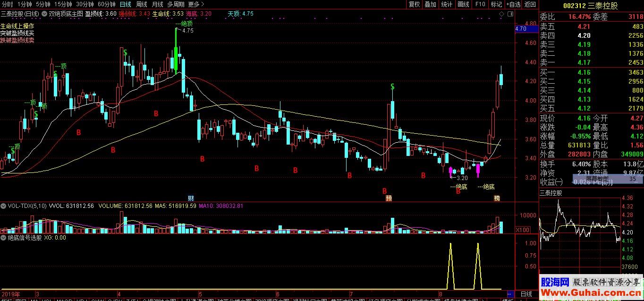Collapse the 双绝顶底主图 indicator chevron

pos(44,14)
